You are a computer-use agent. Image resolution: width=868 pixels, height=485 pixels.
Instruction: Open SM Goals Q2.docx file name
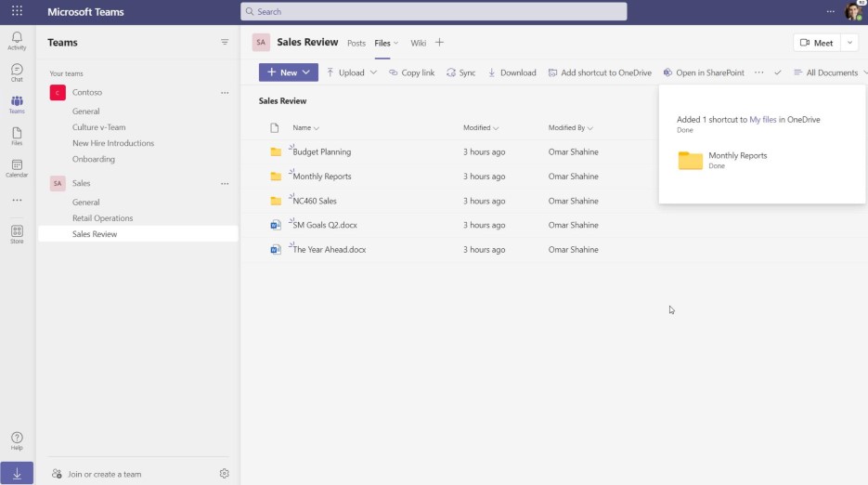324,225
